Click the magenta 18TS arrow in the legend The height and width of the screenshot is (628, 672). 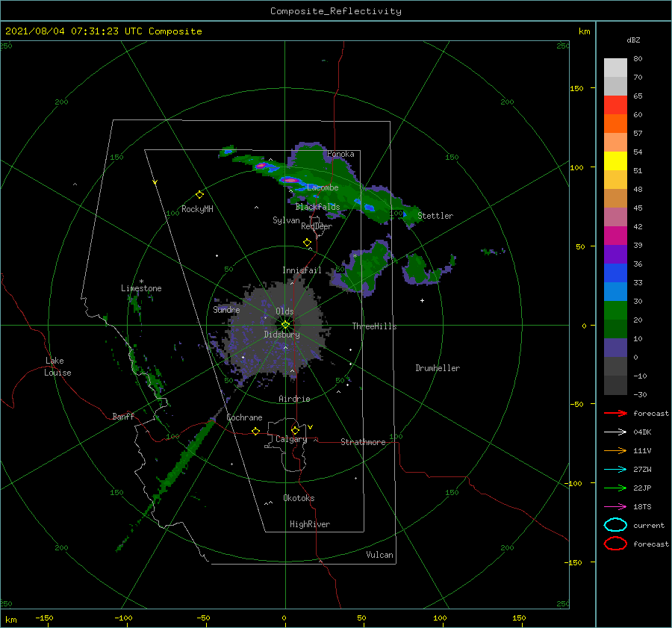tap(615, 507)
